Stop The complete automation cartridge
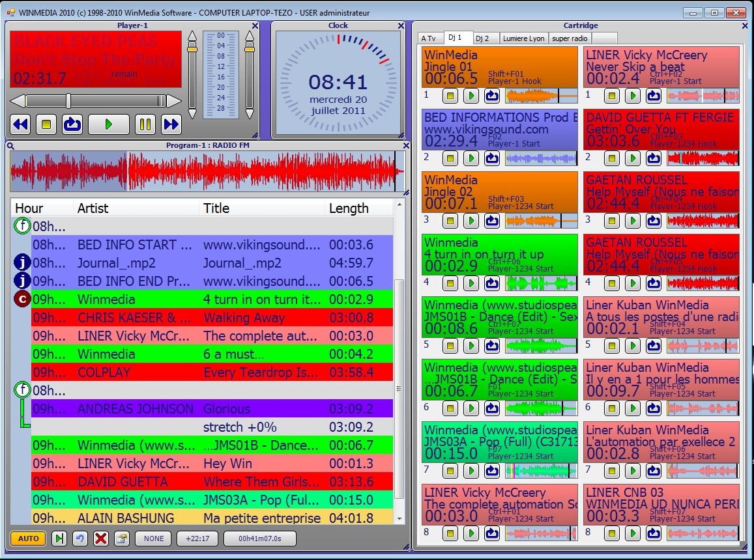Screen dimensions: 754x560 tap(450, 533)
